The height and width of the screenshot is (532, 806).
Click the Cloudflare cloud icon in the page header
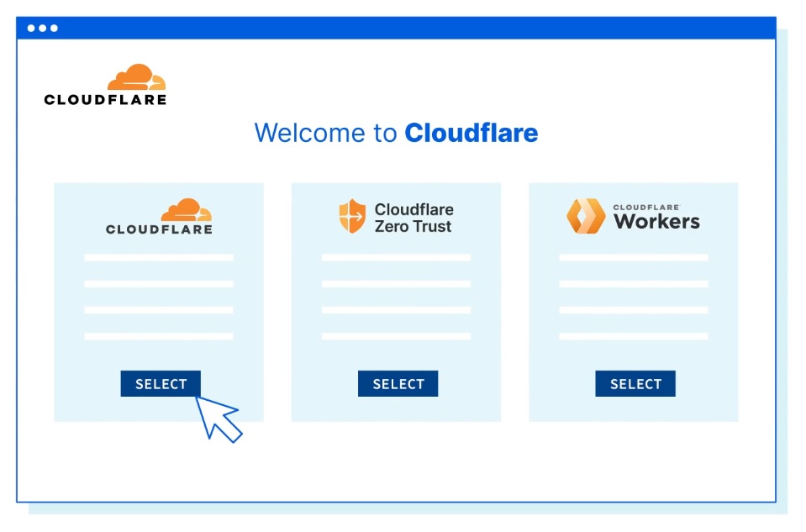pyautogui.click(x=136, y=77)
